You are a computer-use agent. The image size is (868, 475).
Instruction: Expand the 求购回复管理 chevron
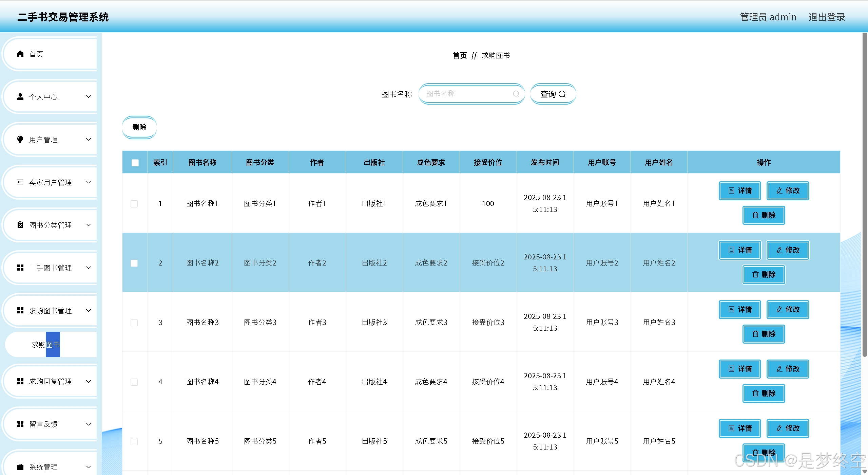(89, 382)
